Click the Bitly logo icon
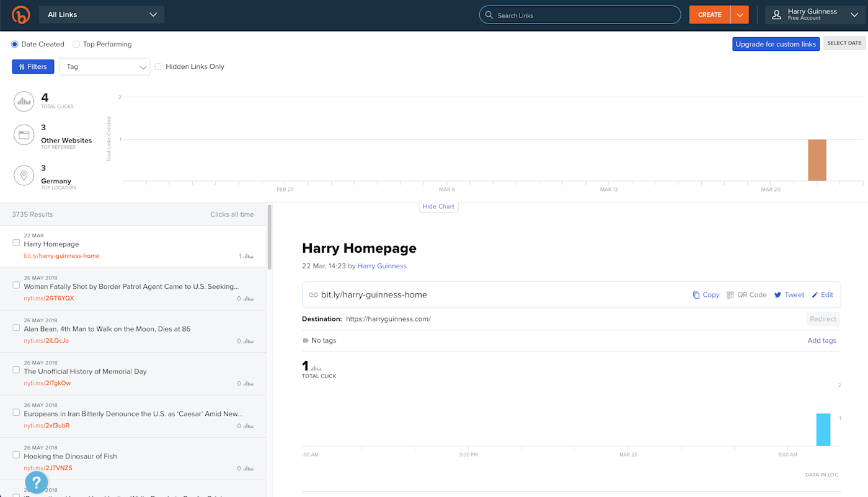The width and height of the screenshot is (868, 497). (x=21, y=15)
